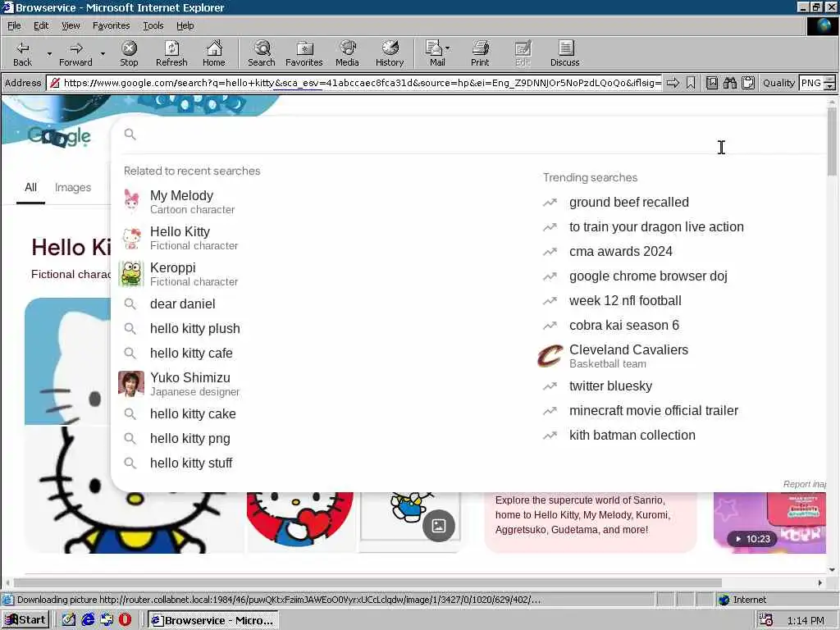Choose the My Melody suggestion

[x=322, y=202]
